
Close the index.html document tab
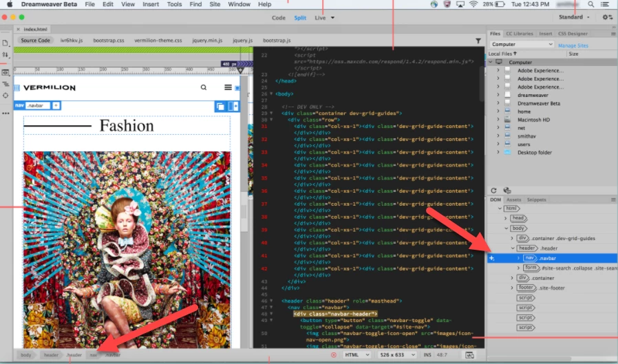click(x=18, y=29)
